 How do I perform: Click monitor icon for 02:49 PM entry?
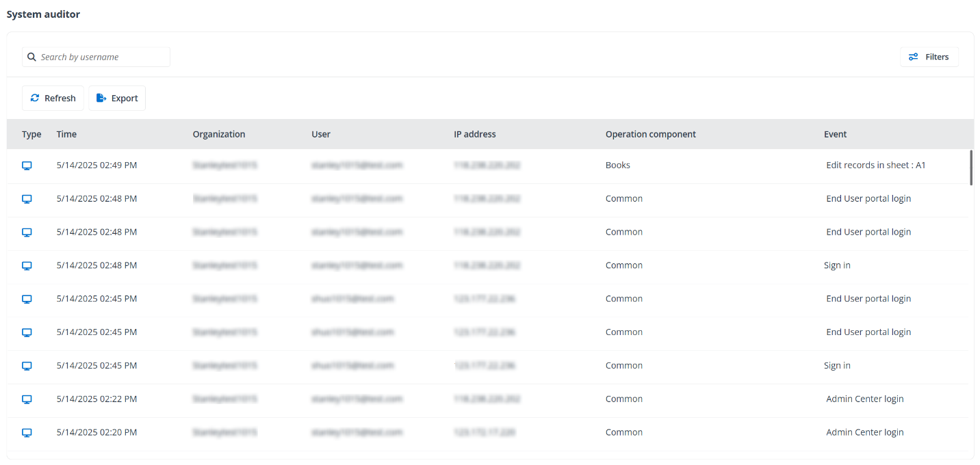[x=27, y=165]
